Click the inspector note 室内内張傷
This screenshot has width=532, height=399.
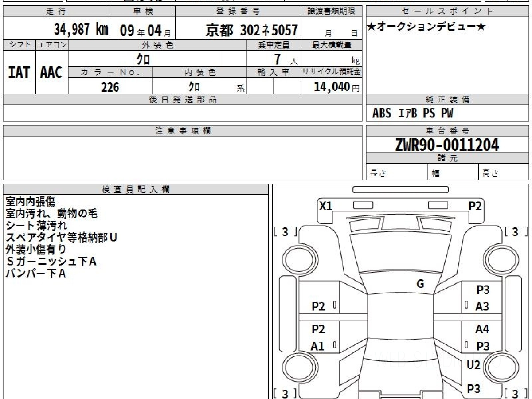(x=30, y=202)
